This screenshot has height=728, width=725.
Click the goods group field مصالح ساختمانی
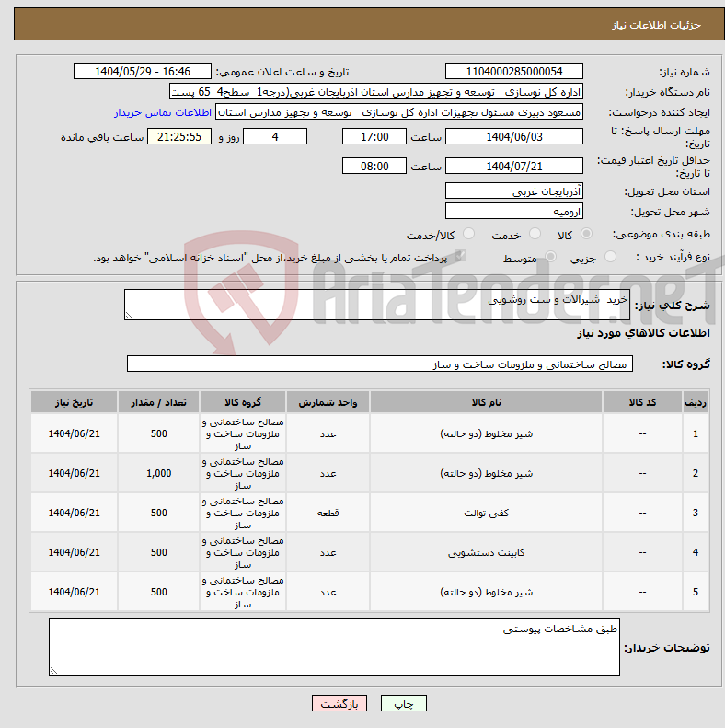click(x=380, y=364)
